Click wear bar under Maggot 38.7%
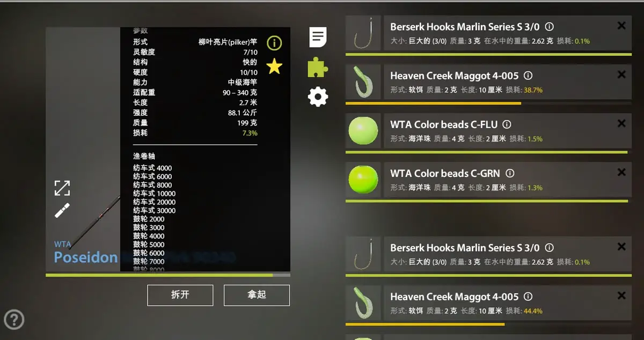The width and height of the screenshot is (644, 340). (488, 103)
